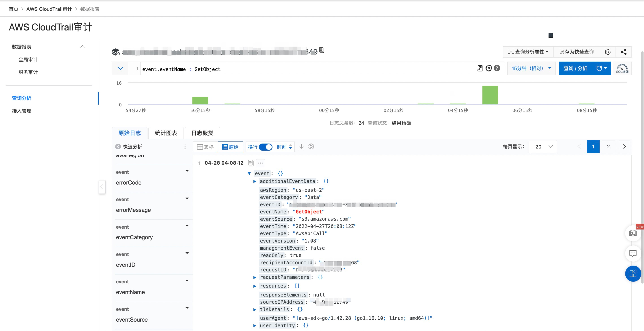Screen dimensions: 644x331
Task: Open AWS CloudTrail audit breadcrumb
Action: pos(49,9)
